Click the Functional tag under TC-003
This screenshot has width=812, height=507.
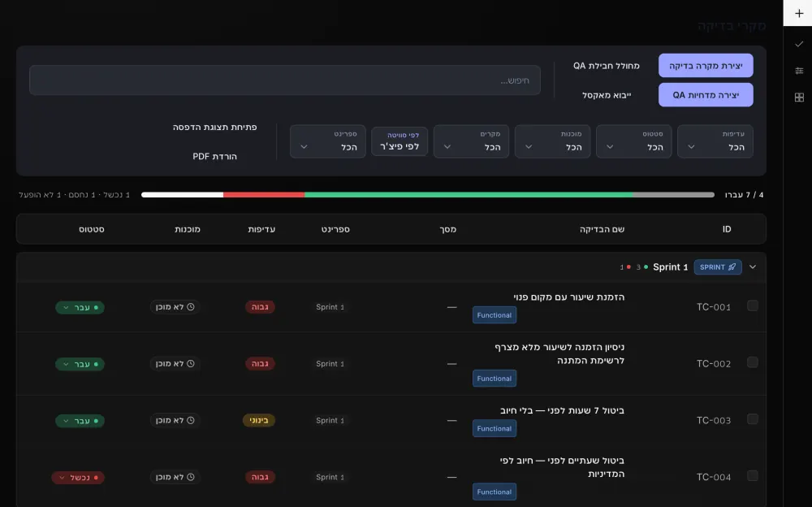494,428
